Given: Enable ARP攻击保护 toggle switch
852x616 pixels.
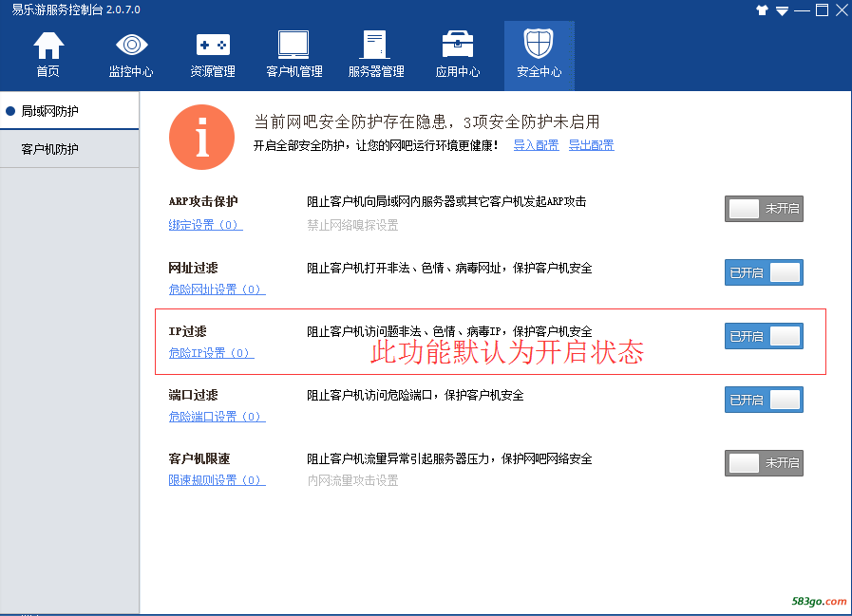Looking at the screenshot, I should pos(764,209).
